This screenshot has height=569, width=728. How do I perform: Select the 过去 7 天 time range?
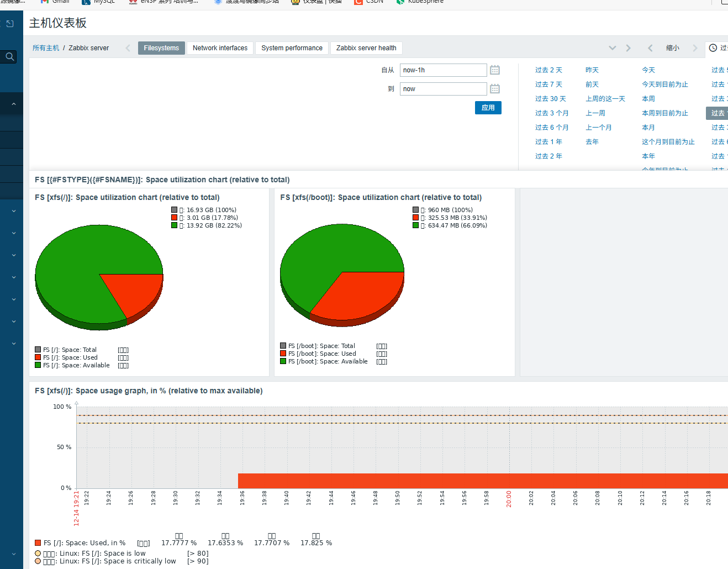tap(548, 85)
